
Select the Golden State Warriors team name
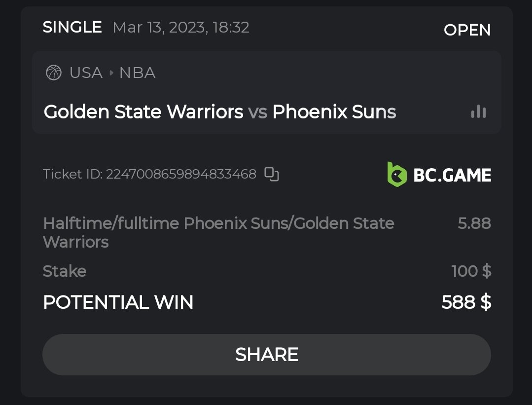(x=143, y=112)
